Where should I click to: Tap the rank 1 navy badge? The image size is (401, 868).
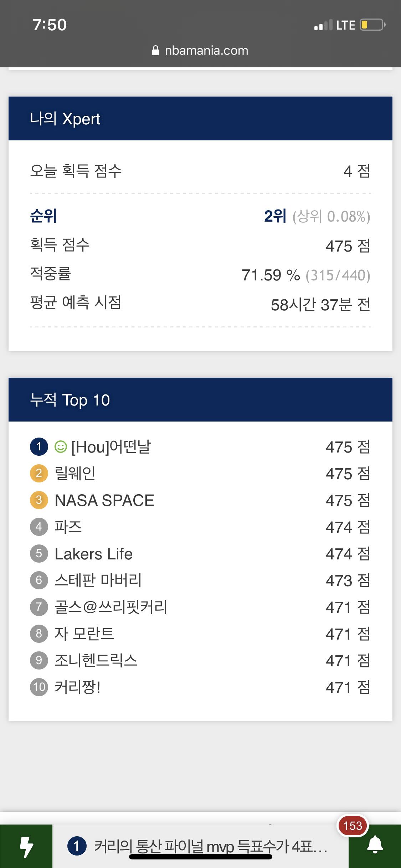tap(39, 446)
